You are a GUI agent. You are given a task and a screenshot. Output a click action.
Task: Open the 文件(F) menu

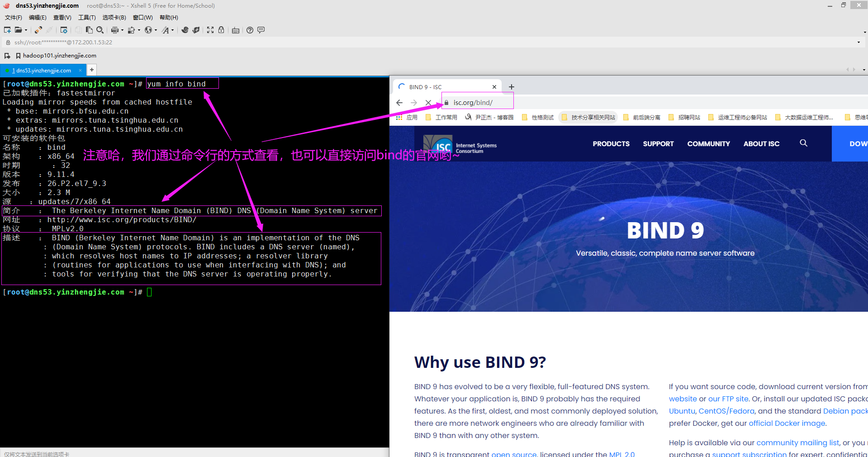coord(14,18)
